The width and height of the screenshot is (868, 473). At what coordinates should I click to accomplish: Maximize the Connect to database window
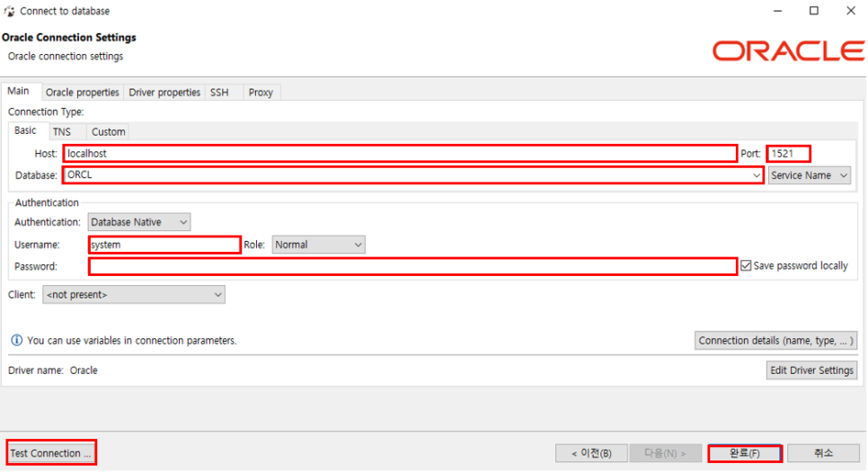click(x=814, y=11)
